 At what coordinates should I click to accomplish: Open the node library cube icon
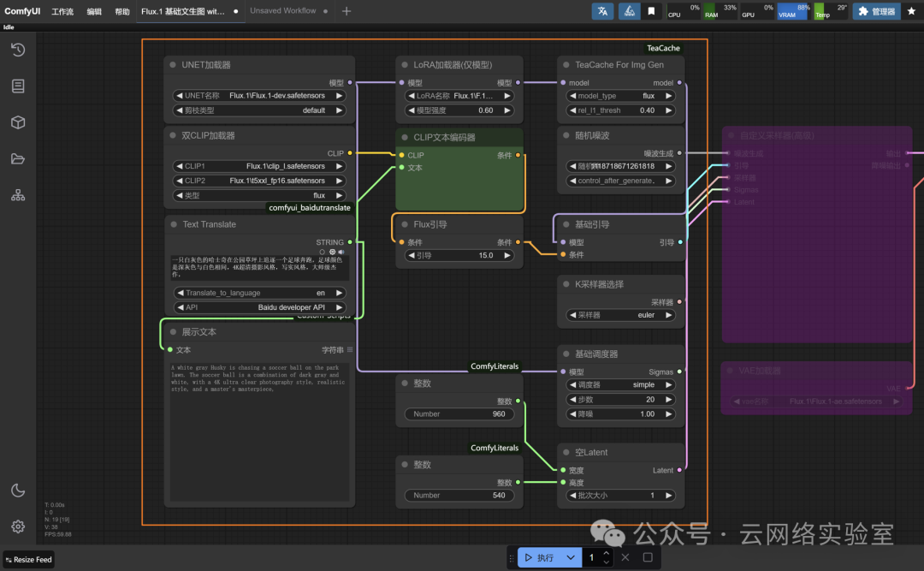pyautogui.click(x=18, y=122)
